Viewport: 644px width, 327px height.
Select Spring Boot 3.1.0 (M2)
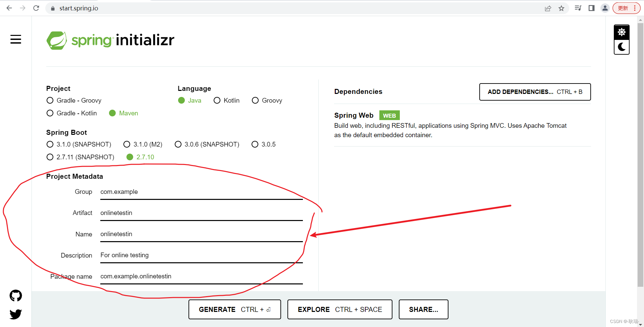(x=143, y=144)
